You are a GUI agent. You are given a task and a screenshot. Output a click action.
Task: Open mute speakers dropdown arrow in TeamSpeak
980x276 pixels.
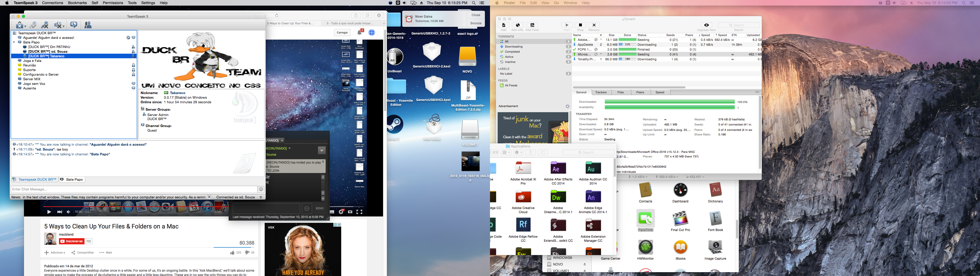click(64, 27)
